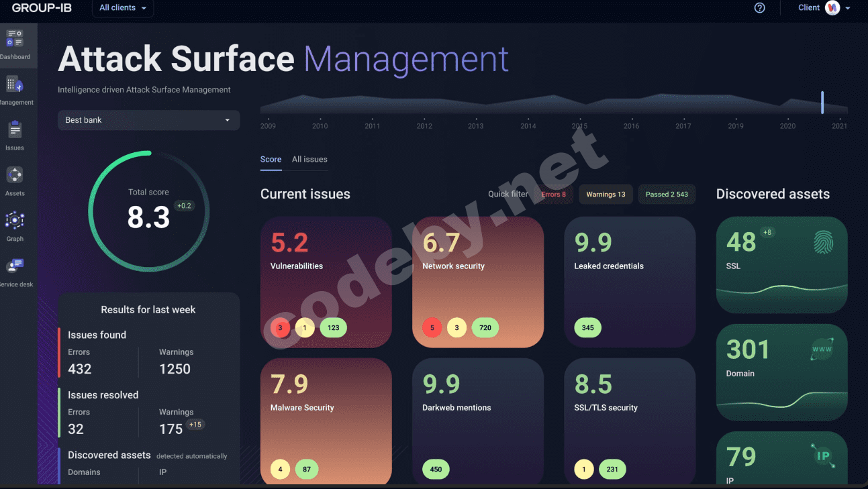Filter by Passed 2 543
868x489 pixels.
coord(667,195)
